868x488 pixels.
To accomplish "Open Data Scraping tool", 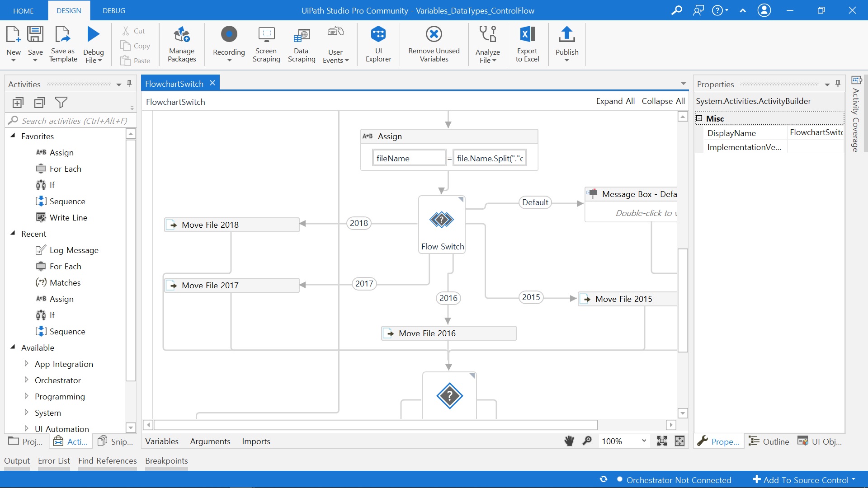I will pos(301,34).
